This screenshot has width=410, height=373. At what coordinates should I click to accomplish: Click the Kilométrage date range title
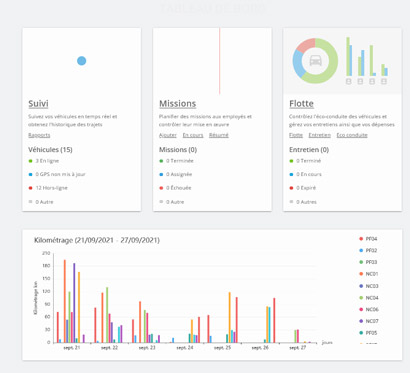click(x=97, y=240)
